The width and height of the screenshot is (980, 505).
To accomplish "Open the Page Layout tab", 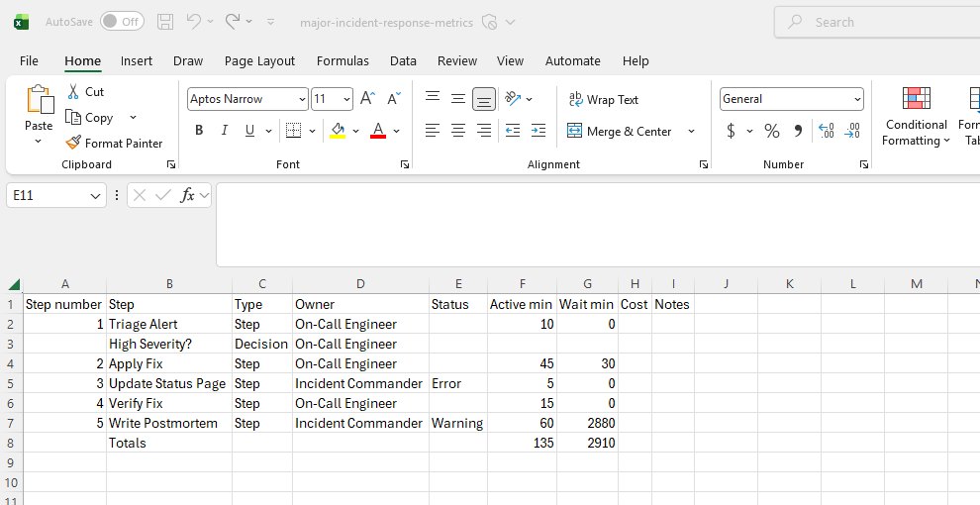I will pos(259,60).
